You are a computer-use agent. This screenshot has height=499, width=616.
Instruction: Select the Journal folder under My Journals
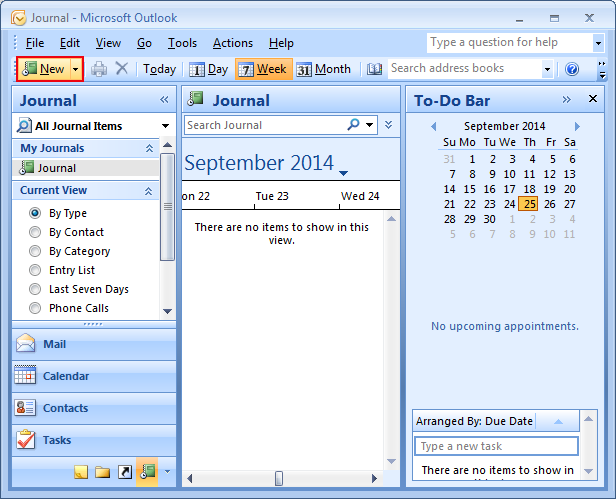(x=86, y=168)
